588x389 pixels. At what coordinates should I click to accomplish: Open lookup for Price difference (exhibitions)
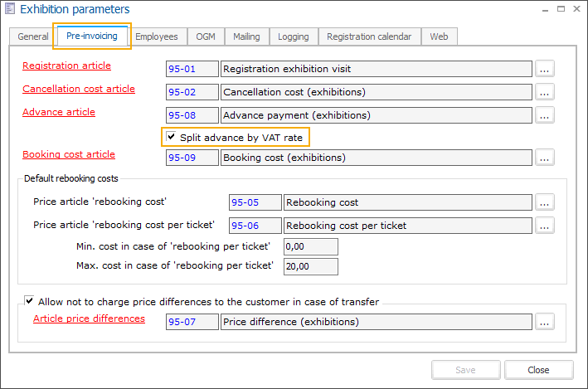[x=544, y=322]
